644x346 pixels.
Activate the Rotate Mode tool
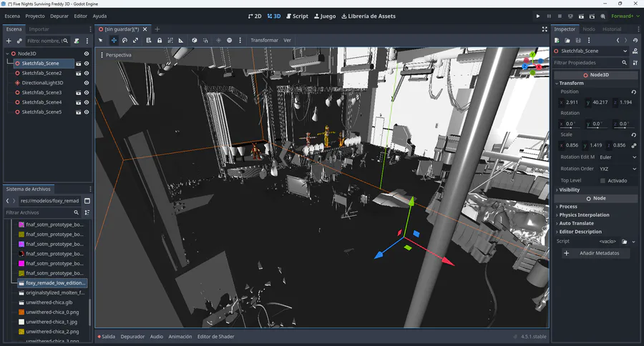[x=125, y=40]
